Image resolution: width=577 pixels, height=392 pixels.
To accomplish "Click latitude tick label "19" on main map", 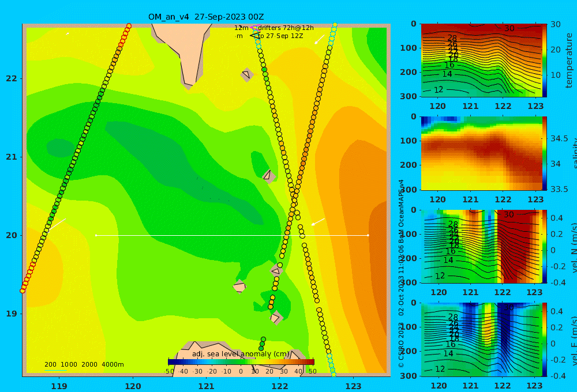I will click(12, 314).
